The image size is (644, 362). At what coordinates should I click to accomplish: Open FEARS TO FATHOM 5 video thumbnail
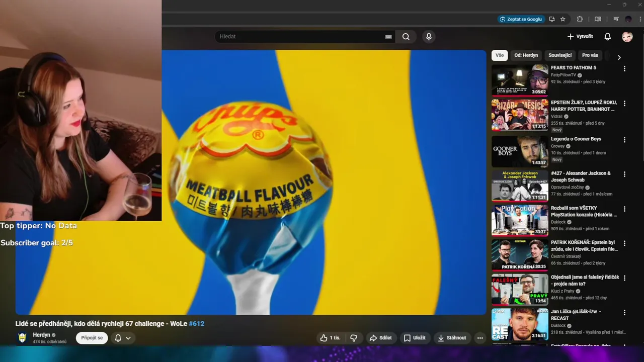[520, 80]
